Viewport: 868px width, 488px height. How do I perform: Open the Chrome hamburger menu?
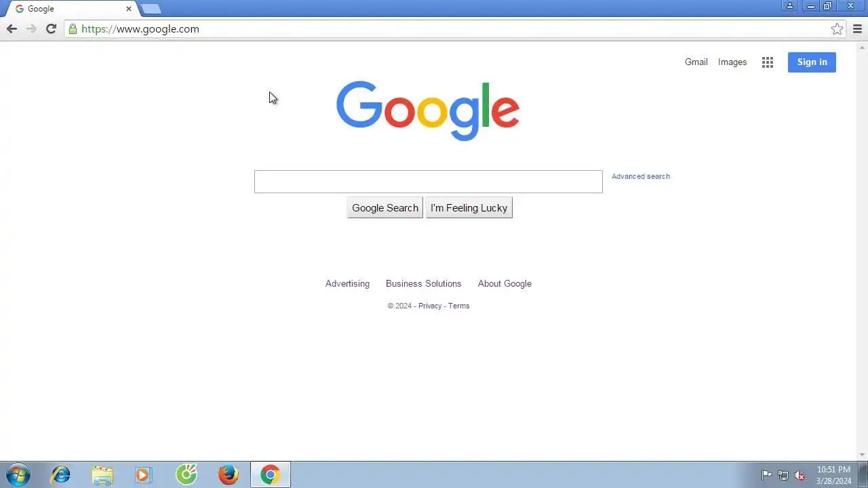pyautogui.click(x=858, y=28)
